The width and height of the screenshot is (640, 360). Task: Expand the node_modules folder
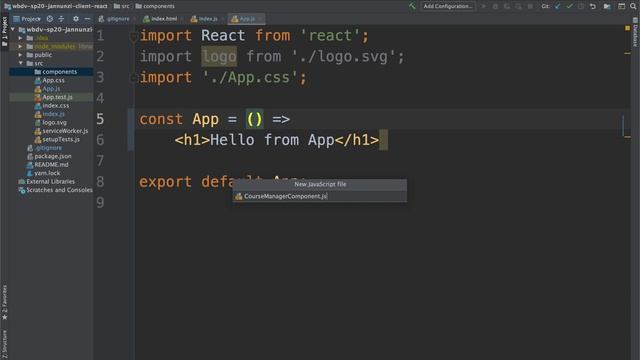click(20, 47)
